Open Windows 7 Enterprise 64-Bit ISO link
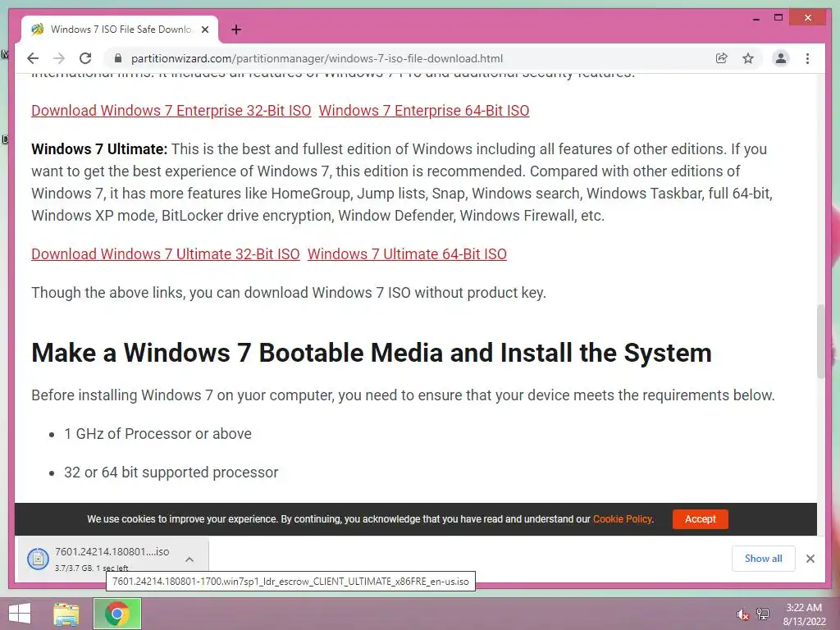Image resolution: width=840 pixels, height=630 pixels. click(x=424, y=111)
